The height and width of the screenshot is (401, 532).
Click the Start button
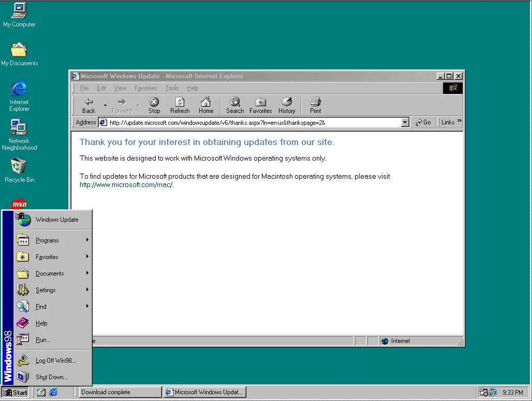tap(15, 392)
